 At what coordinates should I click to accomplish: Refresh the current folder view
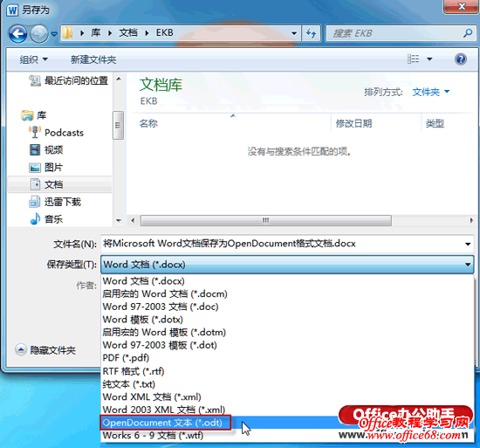pyautogui.click(x=311, y=33)
